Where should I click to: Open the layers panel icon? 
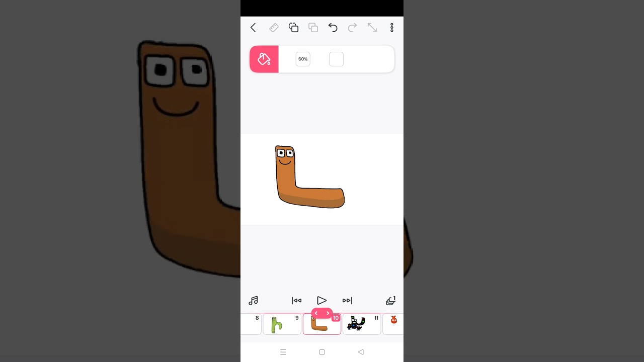[x=390, y=301]
